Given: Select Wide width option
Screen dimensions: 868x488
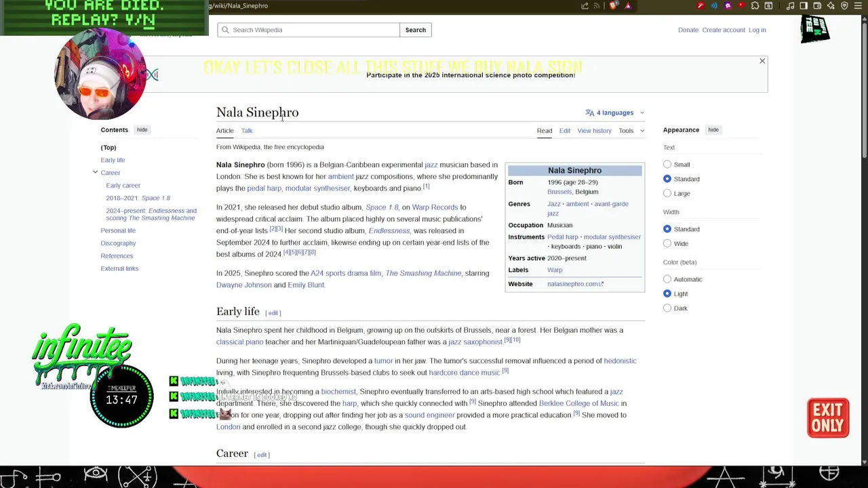Looking at the screenshot, I should click(667, 243).
